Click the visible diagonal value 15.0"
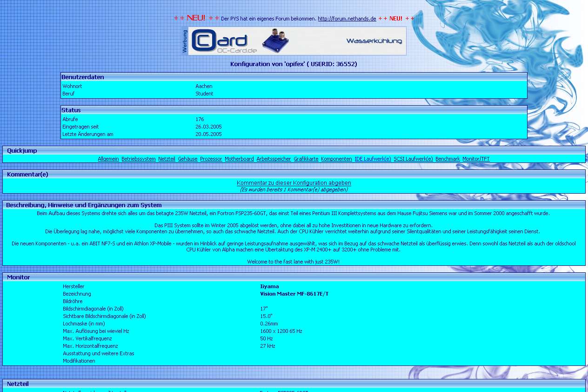The image size is (588, 392). coord(266,316)
